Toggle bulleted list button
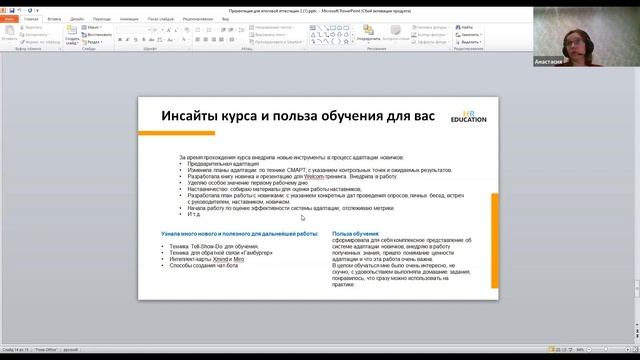Image resolution: width=640 pixels, height=360 pixels. coord(198,30)
